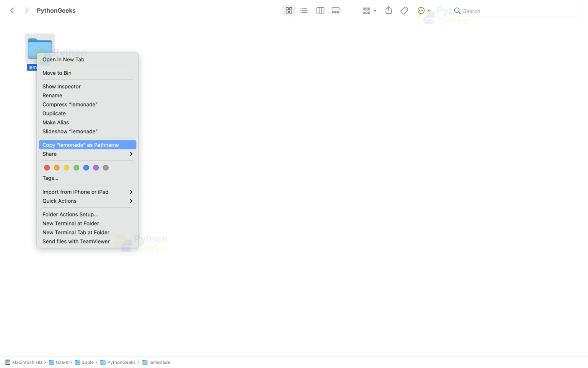The image size is (588, 368).
Task: Switch to list view
Action: point(304,11)
